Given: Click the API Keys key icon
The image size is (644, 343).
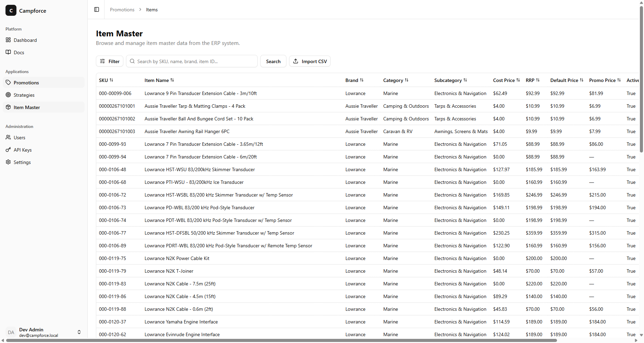Looking at the screenshot, I should pyautogui.click(x=8, y=150).
